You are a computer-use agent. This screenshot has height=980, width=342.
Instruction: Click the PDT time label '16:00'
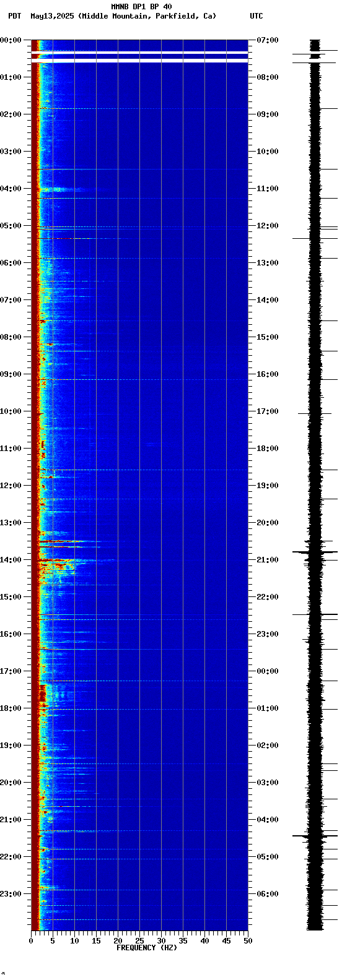pos(11,634)
